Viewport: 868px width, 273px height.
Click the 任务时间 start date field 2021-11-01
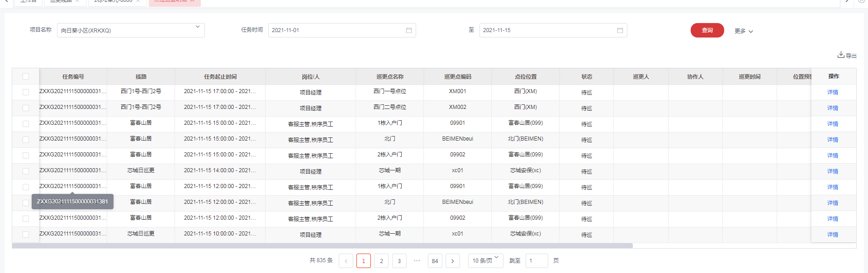point(342,30)
